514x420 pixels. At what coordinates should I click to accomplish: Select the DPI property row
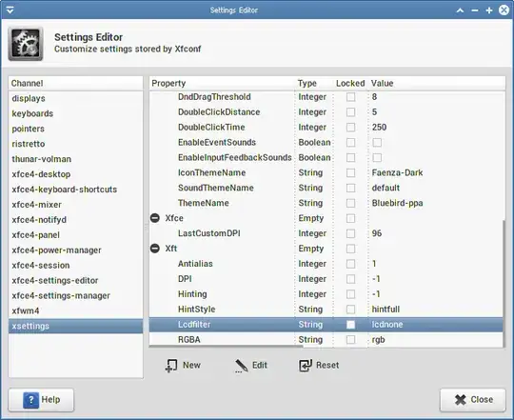[326, 279]
